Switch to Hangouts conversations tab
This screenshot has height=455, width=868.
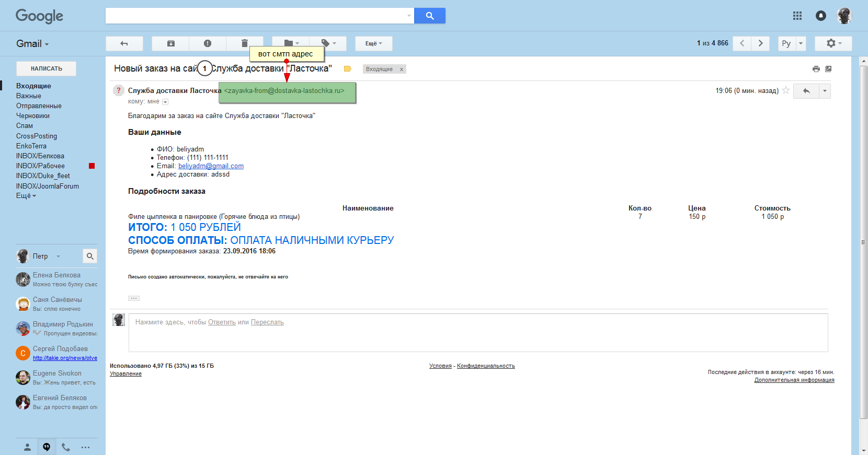click(x=47, y=447)
